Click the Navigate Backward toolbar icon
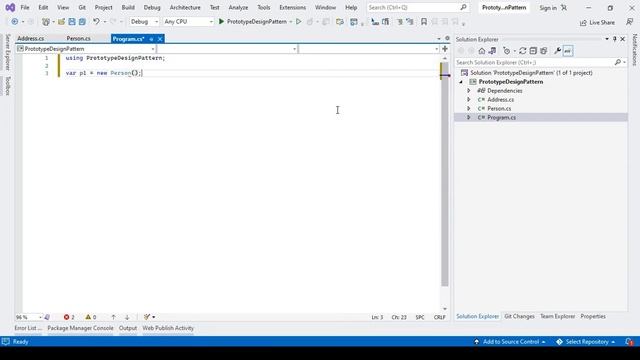 point(14,22)
